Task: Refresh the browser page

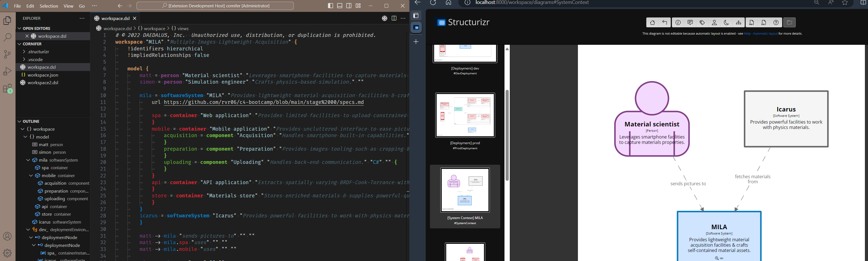Action: tap(433, 3)
